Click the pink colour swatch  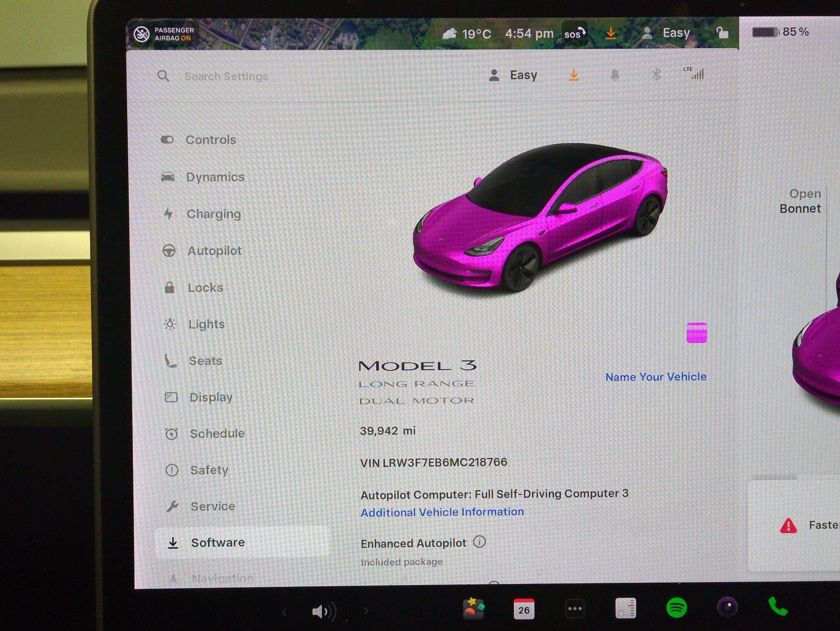696,332
